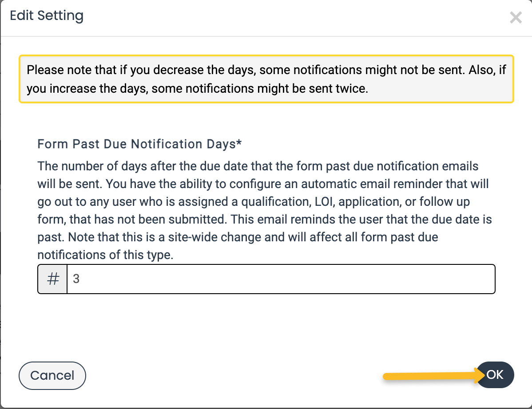Viewport: 532px width, 409px height.
Task: Click the description paragraph about reminder emails
Action: click(x=265, y=210)
